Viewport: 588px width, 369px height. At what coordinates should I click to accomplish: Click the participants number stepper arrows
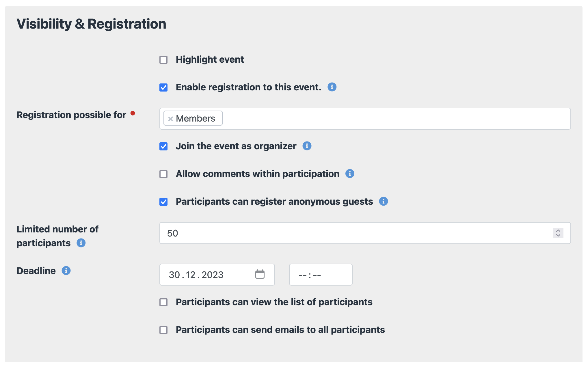coord(558,233)
